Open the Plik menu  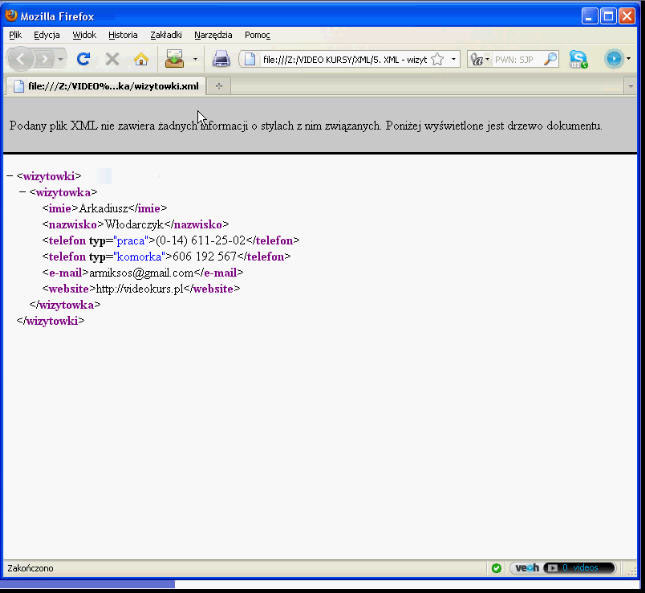click(x=15, y=35)
